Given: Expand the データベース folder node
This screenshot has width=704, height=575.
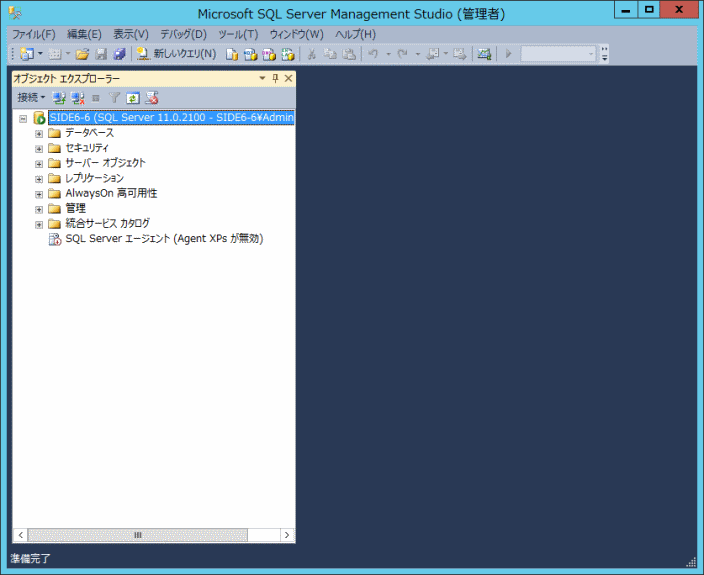Looking at the screenshot, I should coord(39,133).
